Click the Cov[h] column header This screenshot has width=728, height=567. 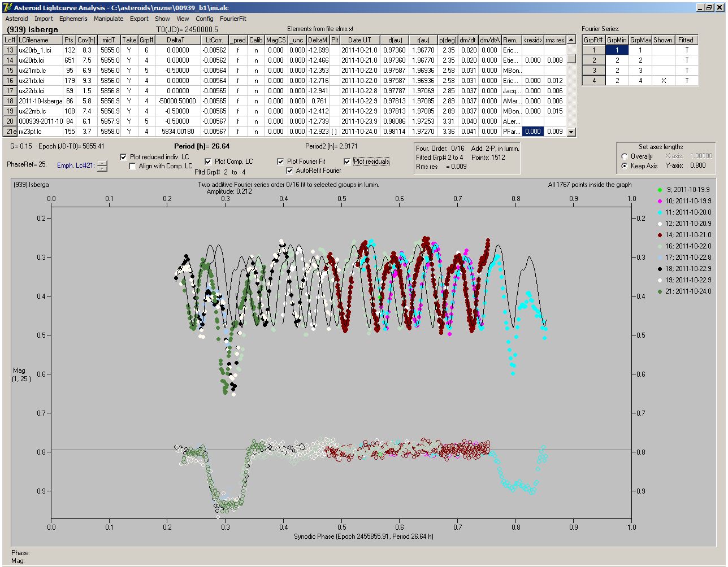pos(86,40)
